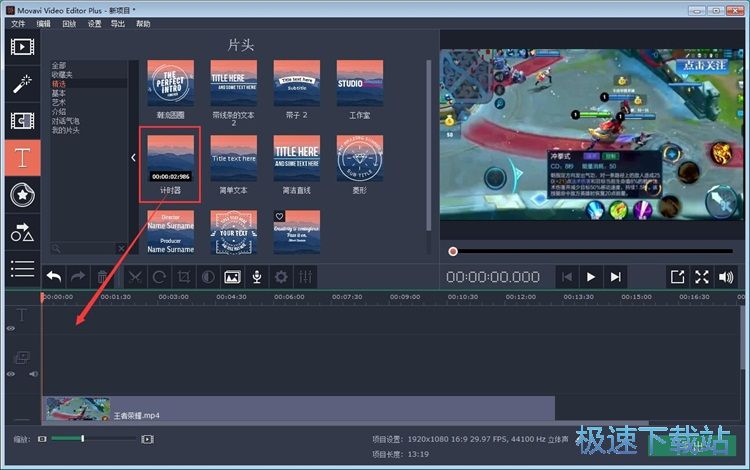Click the titles search input field
Screen dimensions: 750x470
[88, 248]
